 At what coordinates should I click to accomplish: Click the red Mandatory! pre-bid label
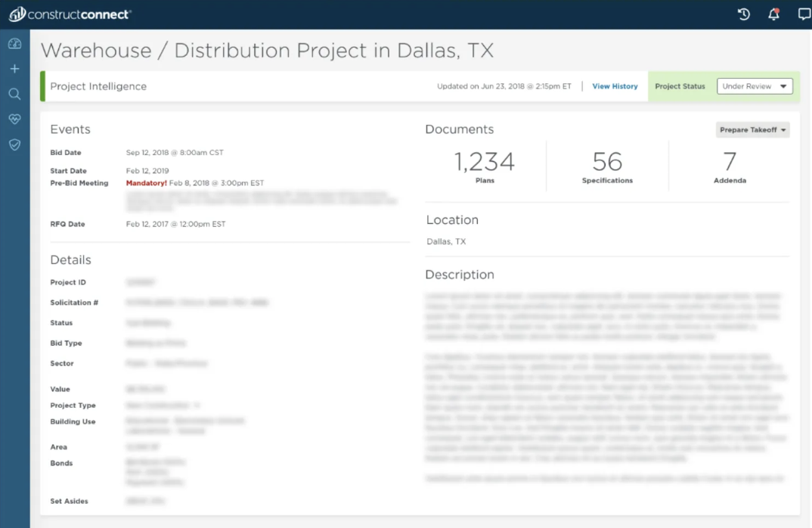click(x=147, y=183)
